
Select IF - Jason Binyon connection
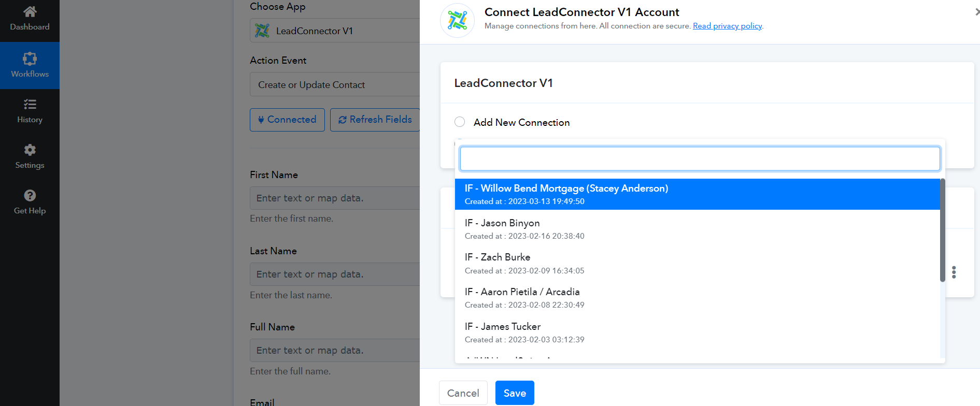pyautogui.click(x=697, y=229)
